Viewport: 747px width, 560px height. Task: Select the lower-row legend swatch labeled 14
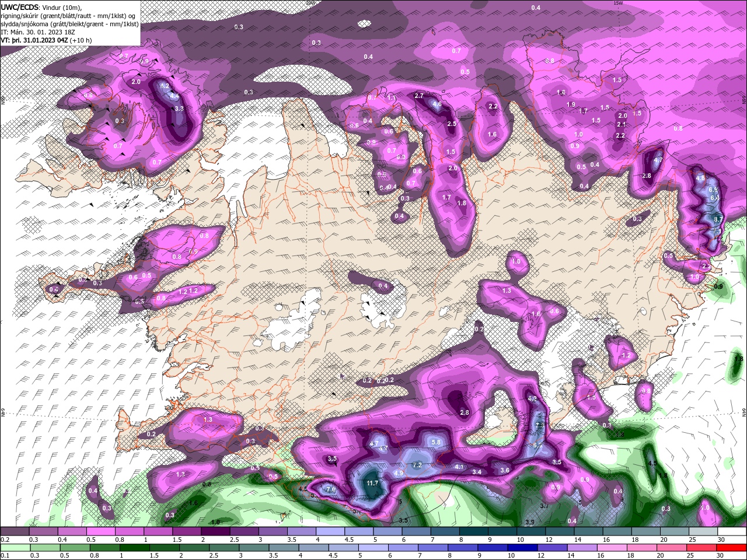pyautogui.click(x=582, y=548)
